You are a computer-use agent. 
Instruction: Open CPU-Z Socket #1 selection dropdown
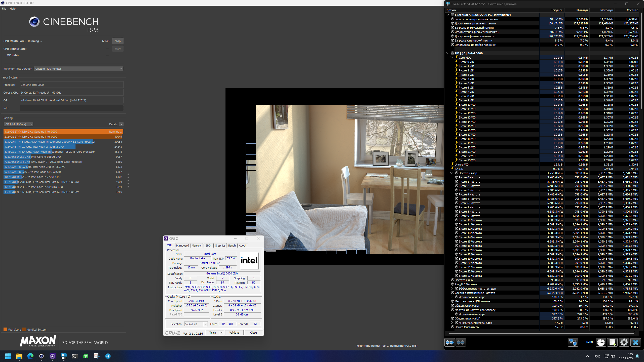point(205,324)
